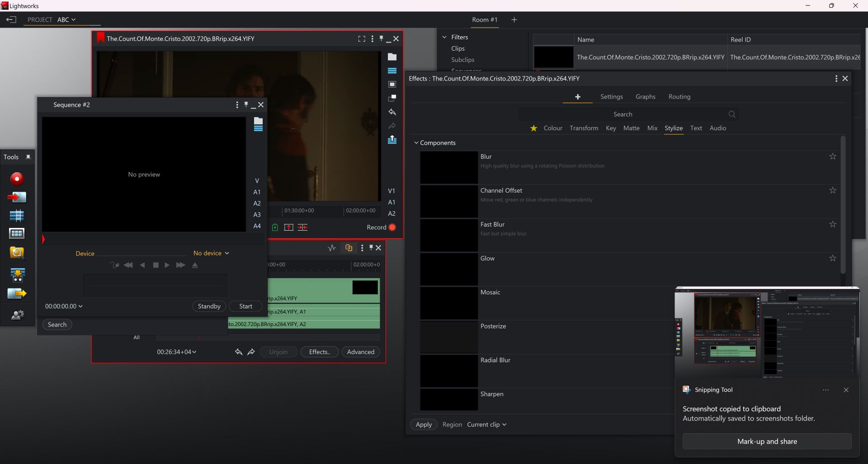
Task: Click Mark-up and share in Snipping Tool
Action: pyautogui.click(x=767, y=441)
